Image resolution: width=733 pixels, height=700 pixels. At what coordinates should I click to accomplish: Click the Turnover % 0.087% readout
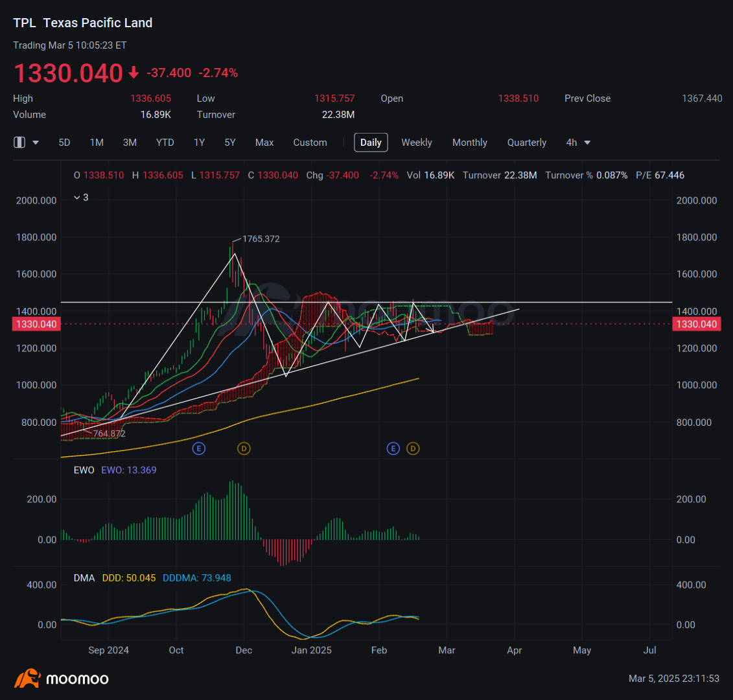click(587, 176)
